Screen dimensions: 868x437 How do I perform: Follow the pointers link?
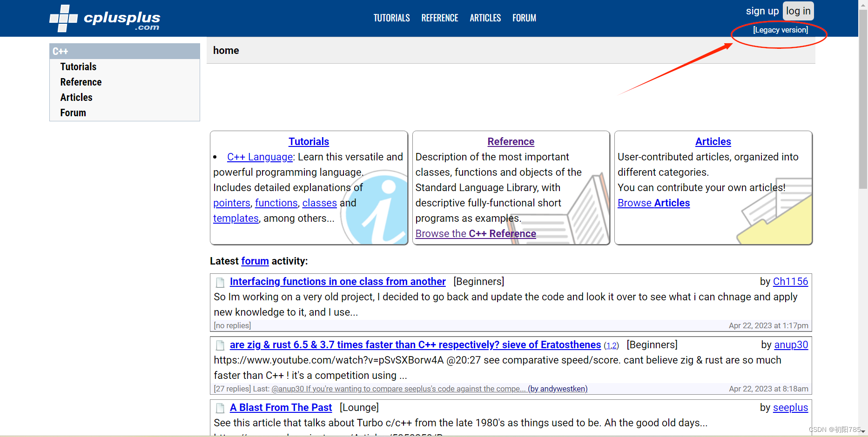(x=232, y=203)
